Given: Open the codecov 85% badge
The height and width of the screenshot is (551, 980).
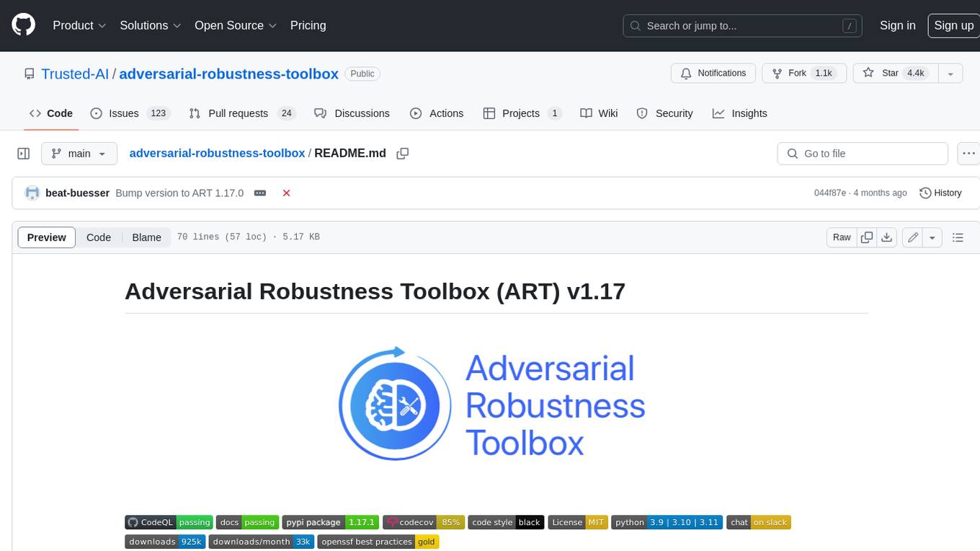Looking at the screenshot, I should pyautogui.click(x=424, y=522).
